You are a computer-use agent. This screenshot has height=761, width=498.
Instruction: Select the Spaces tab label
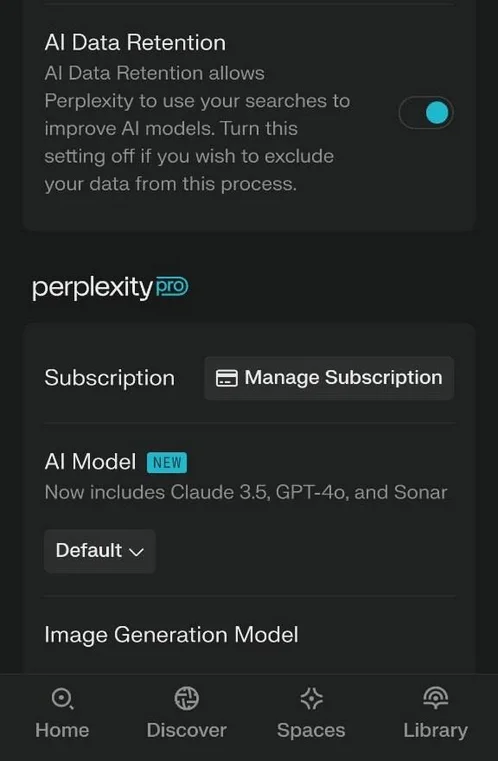tap(311, 730)
